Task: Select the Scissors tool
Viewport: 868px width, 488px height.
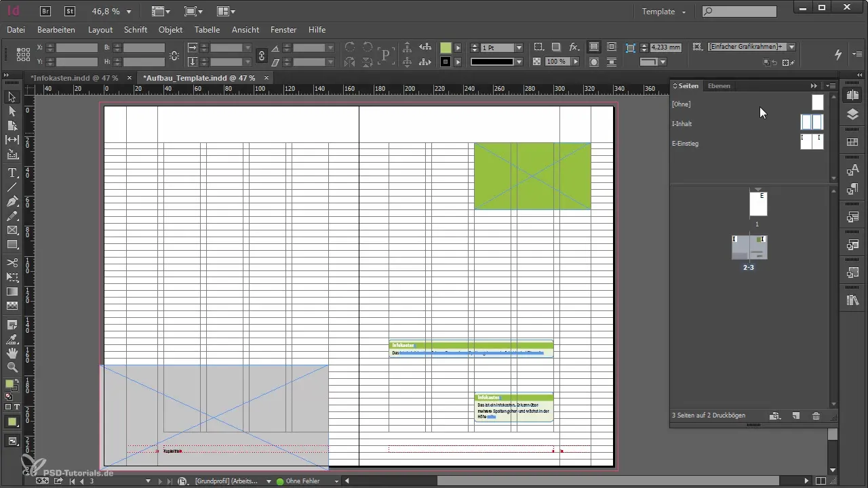Action: coord(12,262)
